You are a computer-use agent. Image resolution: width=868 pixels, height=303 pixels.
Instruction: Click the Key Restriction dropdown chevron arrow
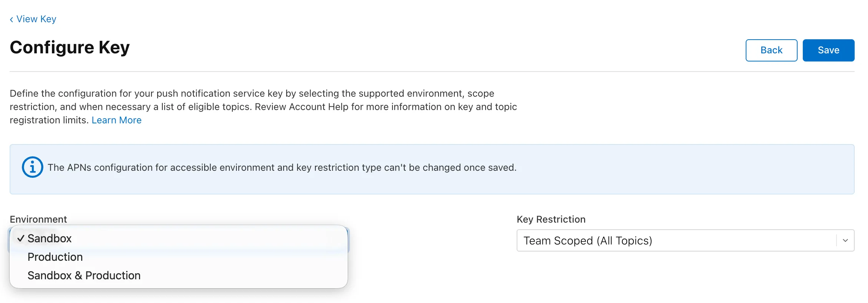[x=845, y=240]
